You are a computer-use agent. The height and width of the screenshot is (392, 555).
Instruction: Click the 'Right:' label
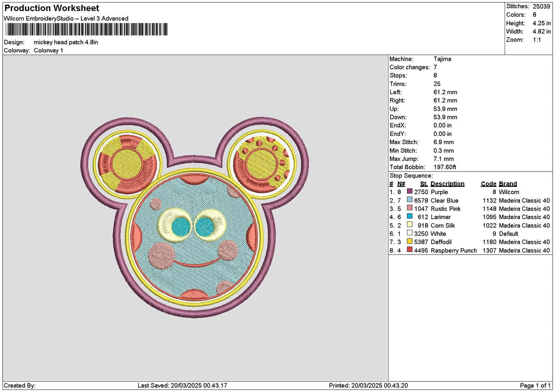pyautogui.click(x=397, y=100)
